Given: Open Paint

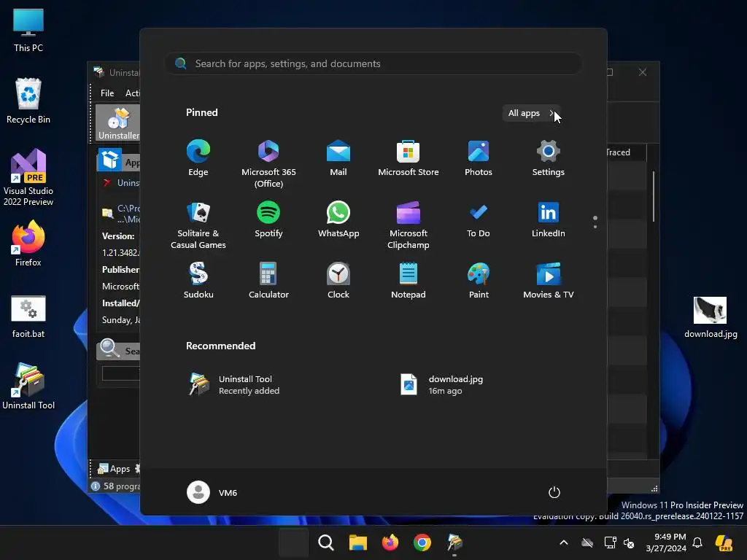Looking at the screenshot, I should coord(479,281).
